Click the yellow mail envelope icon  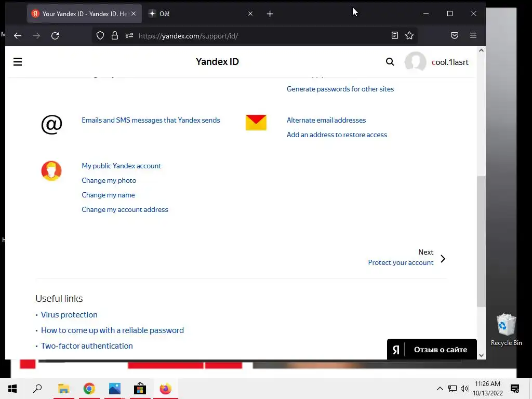tap(256, 123)
